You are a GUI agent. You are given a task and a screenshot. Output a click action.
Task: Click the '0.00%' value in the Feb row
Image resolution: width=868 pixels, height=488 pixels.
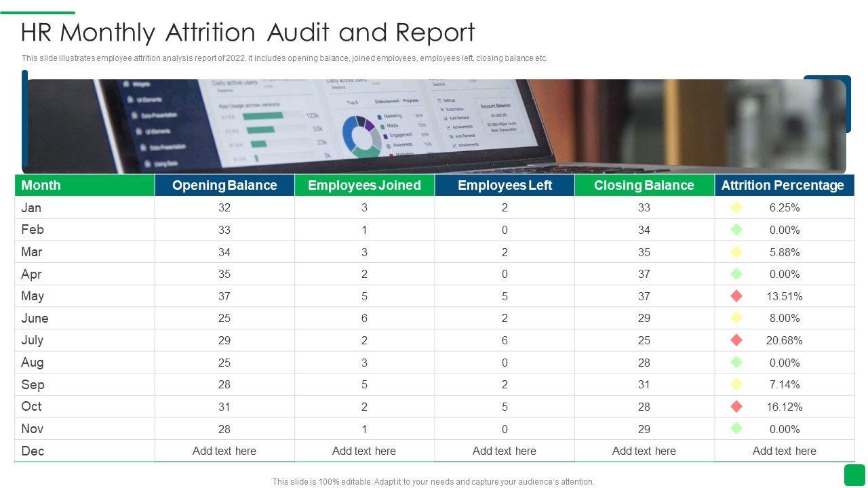point(785,230)
